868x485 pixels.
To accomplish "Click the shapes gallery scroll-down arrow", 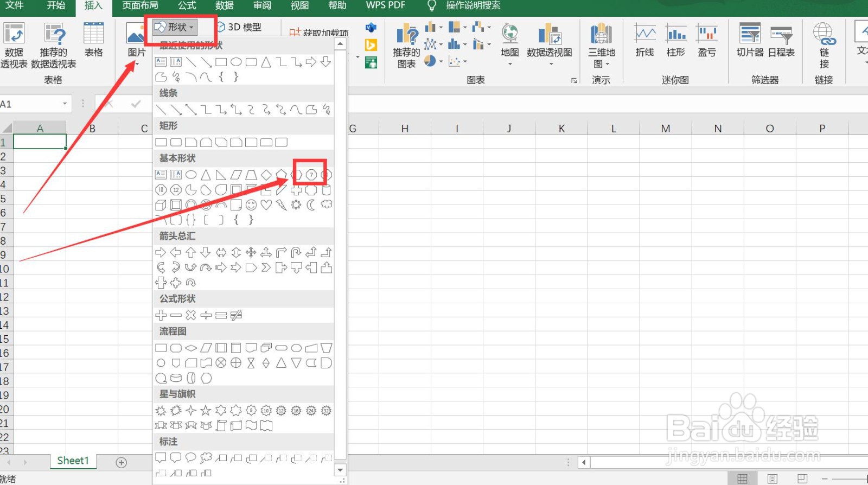I will 340,470.
